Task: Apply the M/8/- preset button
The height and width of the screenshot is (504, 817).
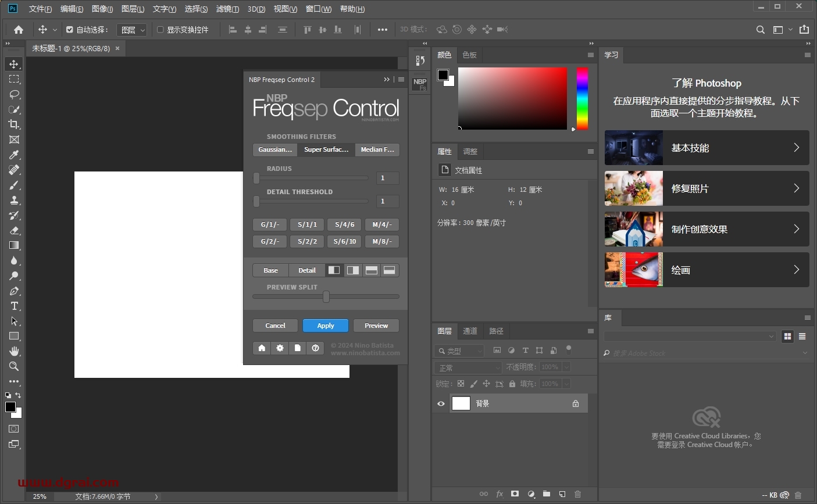Action: (x=382, y=241)
